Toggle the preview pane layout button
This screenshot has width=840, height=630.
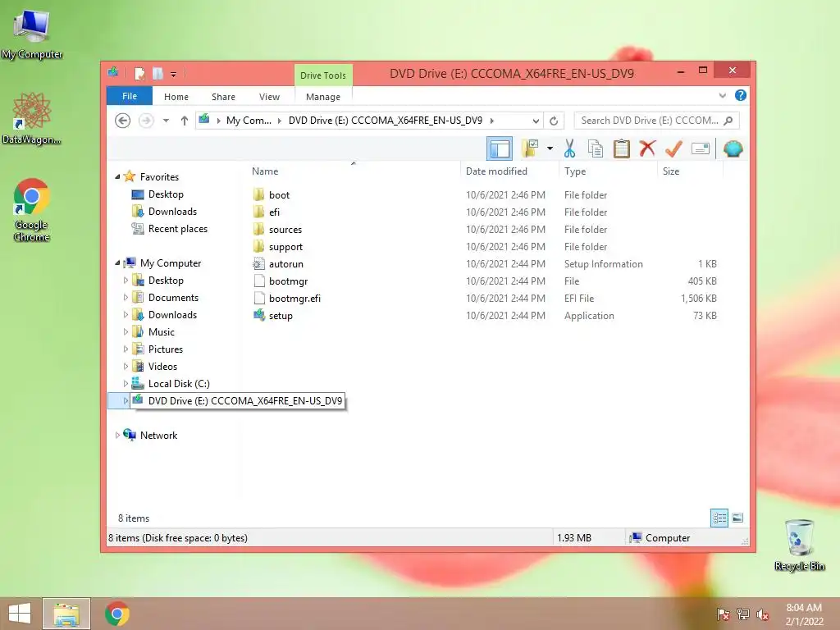500,148
